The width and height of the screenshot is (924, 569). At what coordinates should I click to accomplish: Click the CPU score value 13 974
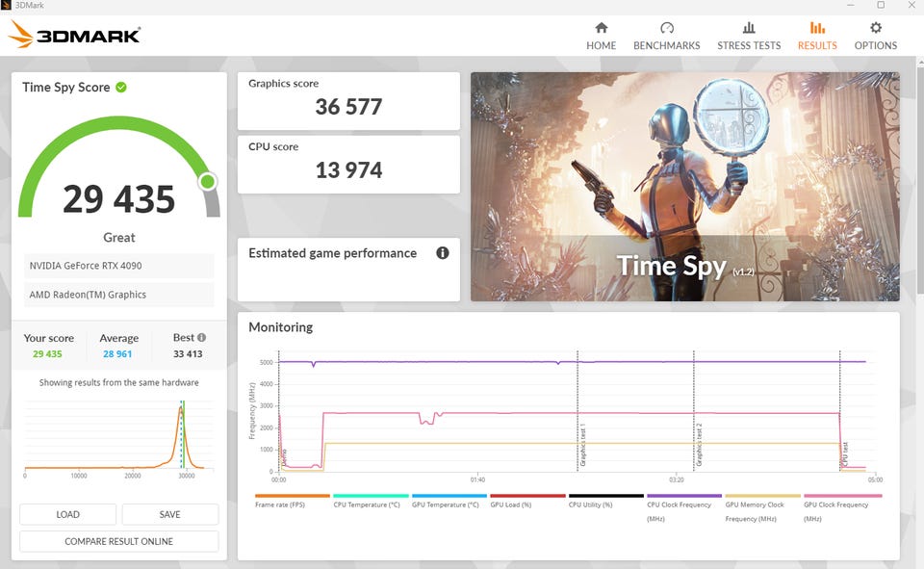point(348,170)
